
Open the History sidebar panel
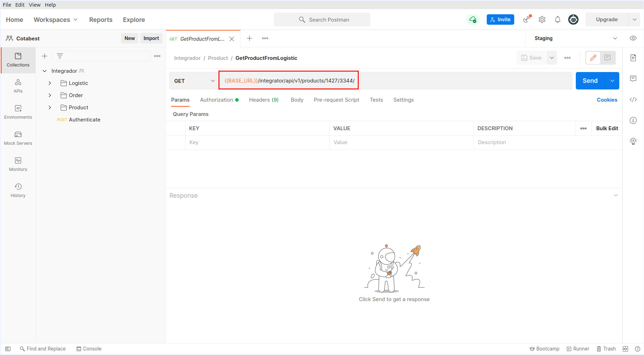18,191
